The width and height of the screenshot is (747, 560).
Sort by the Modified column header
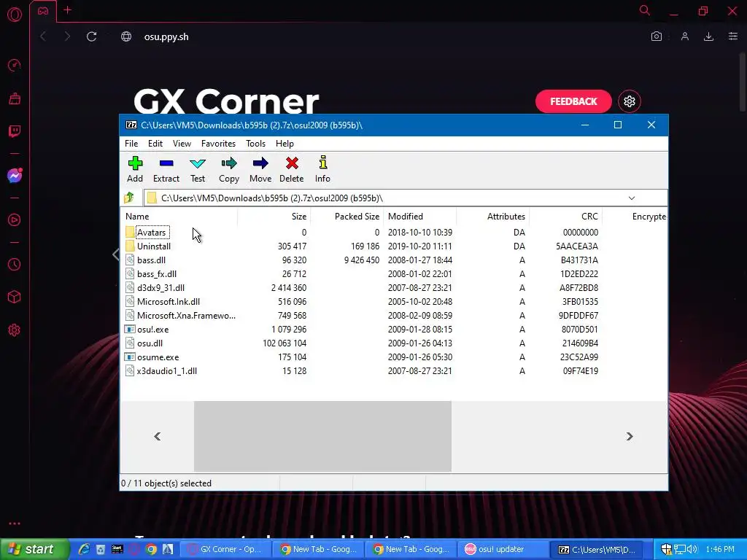pos(419,216)
